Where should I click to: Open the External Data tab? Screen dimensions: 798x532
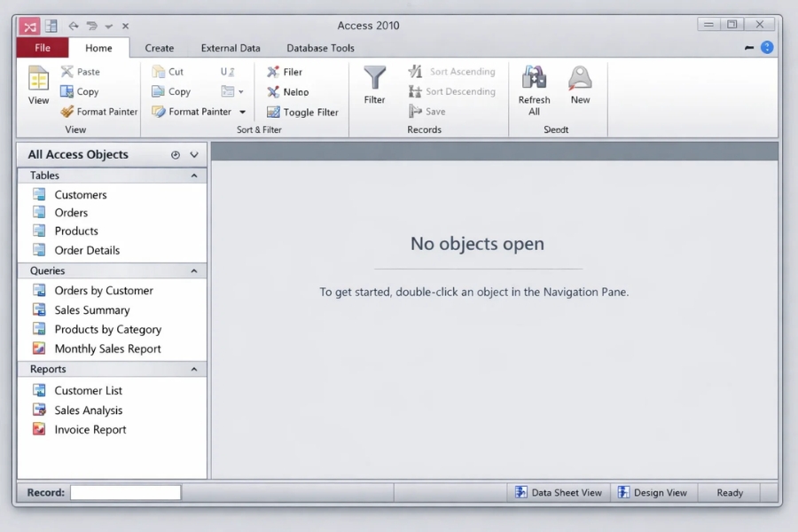[x=231, y=48]
